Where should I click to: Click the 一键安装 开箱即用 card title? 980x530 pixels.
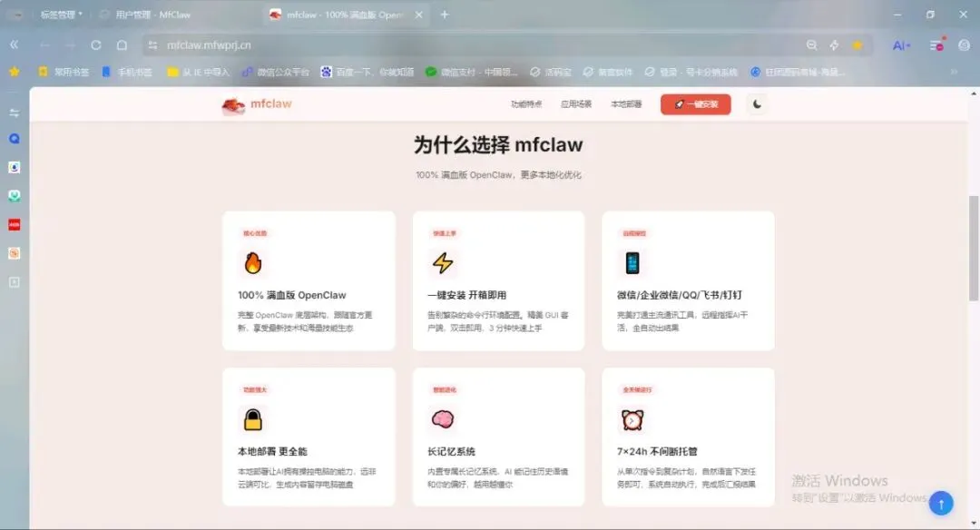pyautogui.click(x=467, y=295)
